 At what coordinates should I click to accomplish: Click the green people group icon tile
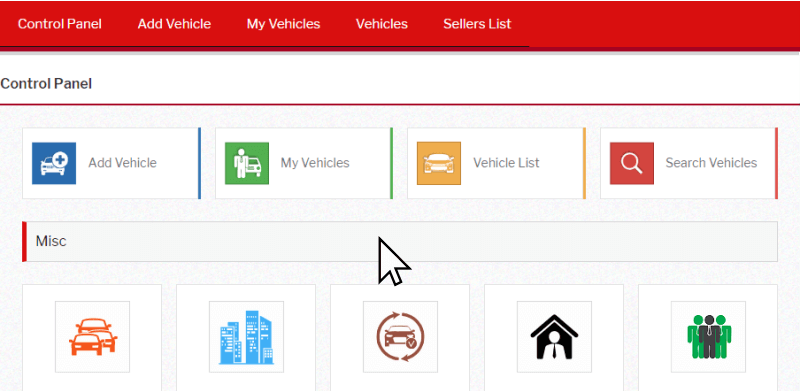(x=709, y=337)
